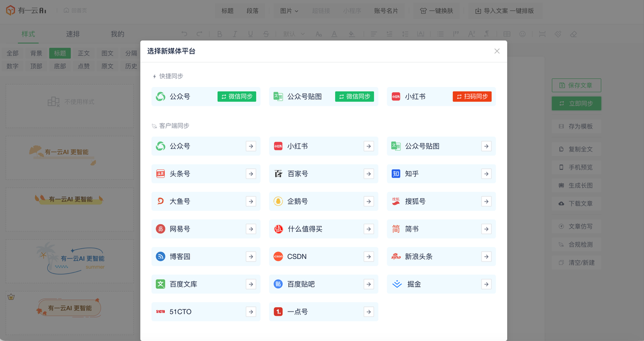Switch to the 我的 tab

pos(118,34)
